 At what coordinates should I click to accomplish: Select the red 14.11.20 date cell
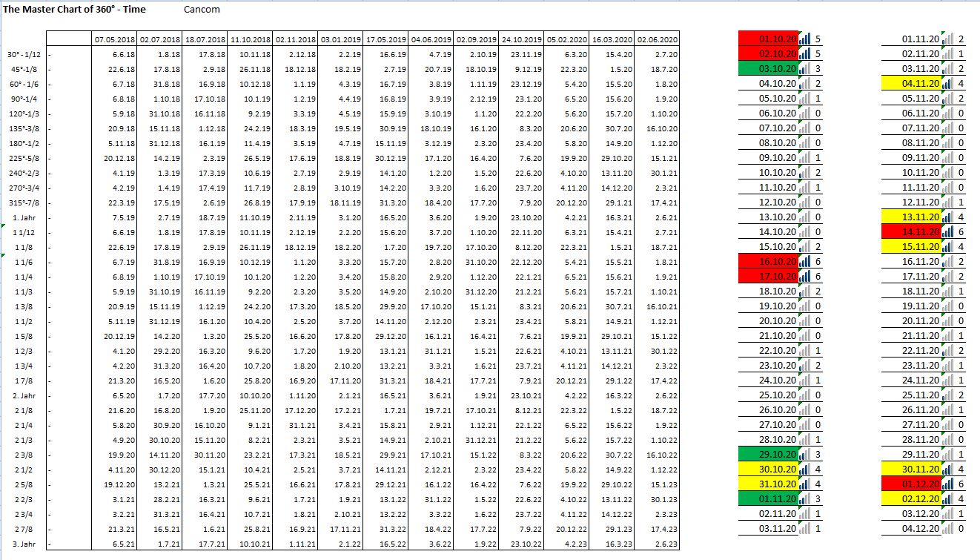point(912,232)
